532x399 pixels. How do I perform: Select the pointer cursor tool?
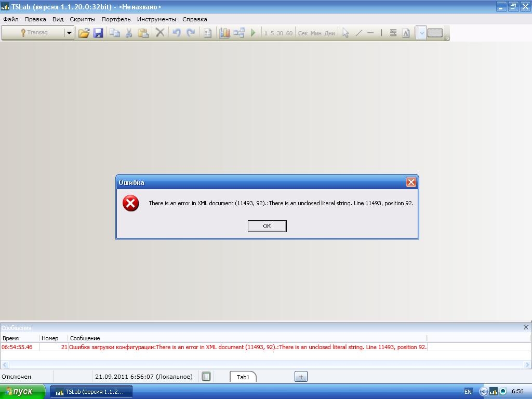(x=345, y=33)
